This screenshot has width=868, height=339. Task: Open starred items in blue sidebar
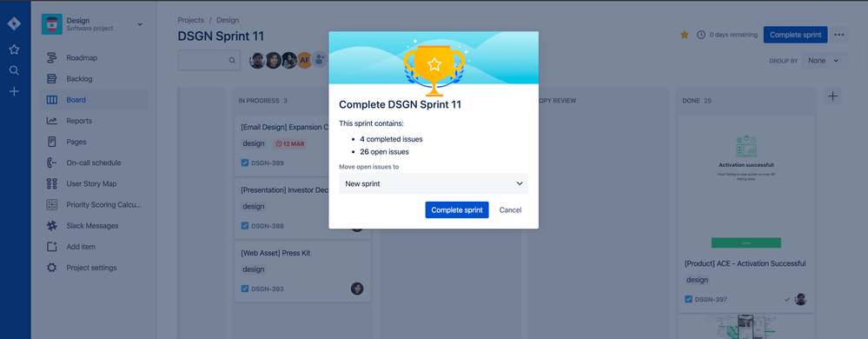coord(15,50)
